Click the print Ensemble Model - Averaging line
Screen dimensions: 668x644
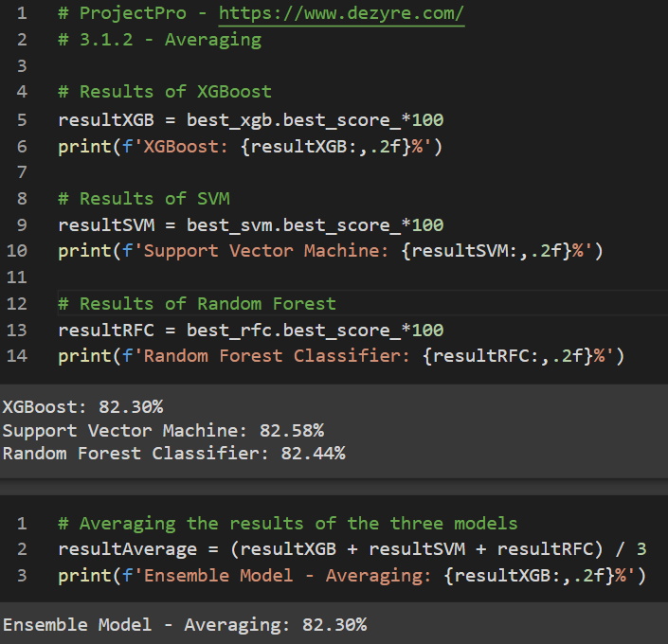[x=352, y=576]
